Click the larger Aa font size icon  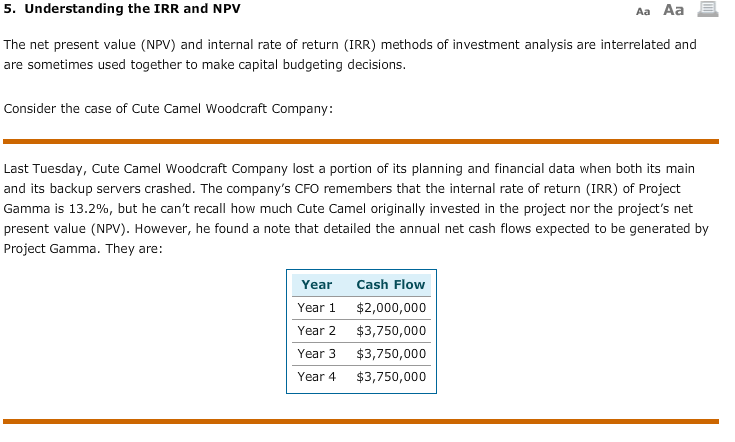click(674, 9)
